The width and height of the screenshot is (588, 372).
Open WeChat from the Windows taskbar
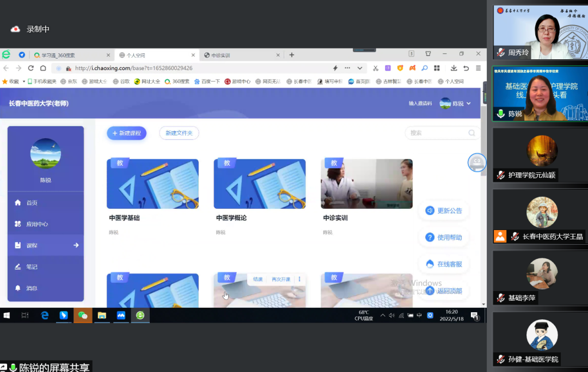[83, 315]
